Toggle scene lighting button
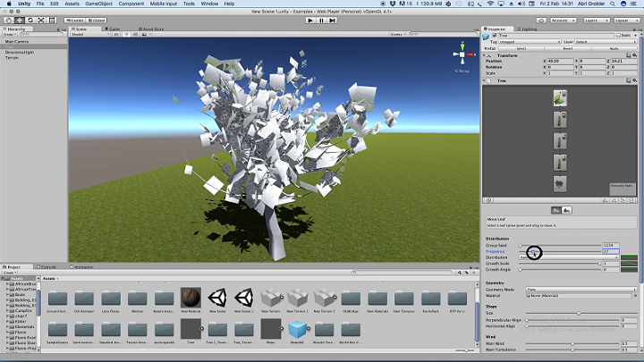The image size is (644, 362). coord(126,35)
